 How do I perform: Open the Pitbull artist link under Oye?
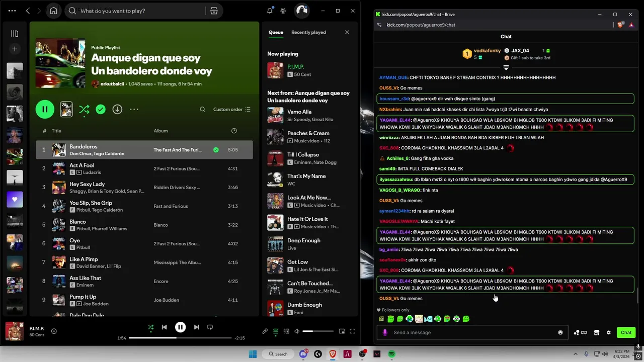[x=83, y=247]
